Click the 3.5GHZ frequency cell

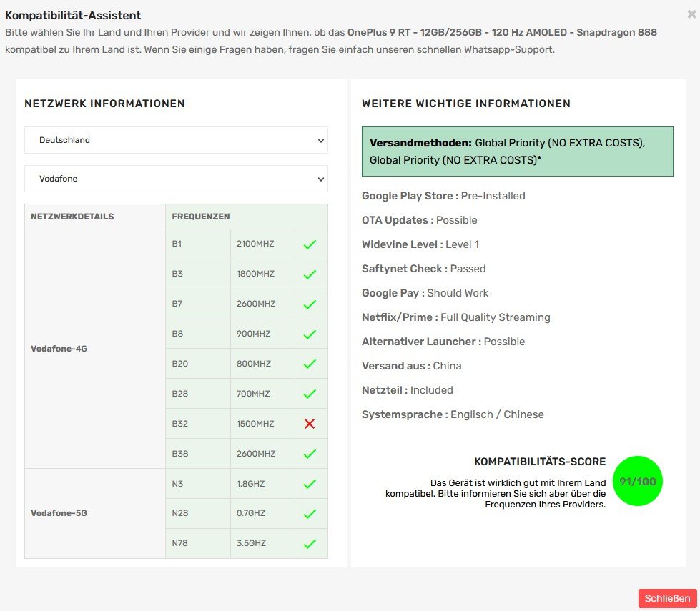coord(262,543)
